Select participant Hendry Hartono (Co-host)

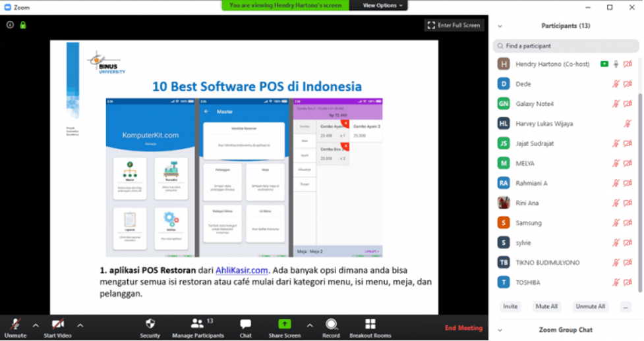[566, 64]
